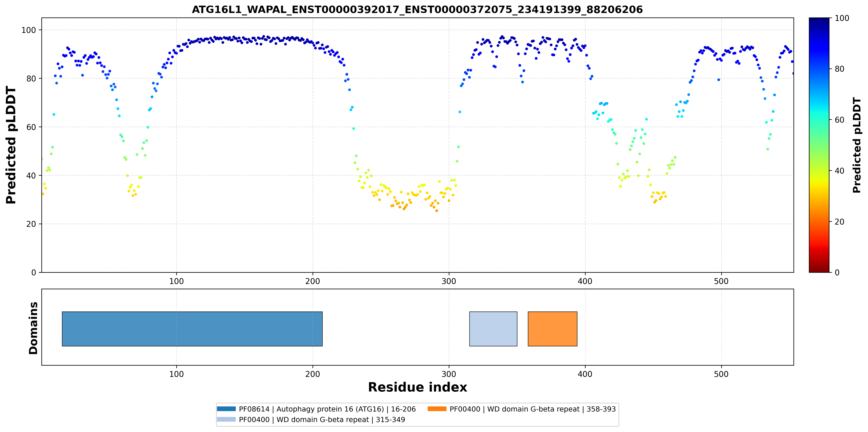
Task: Click the 500 tick below scatter plot
Action: [721, 281]
